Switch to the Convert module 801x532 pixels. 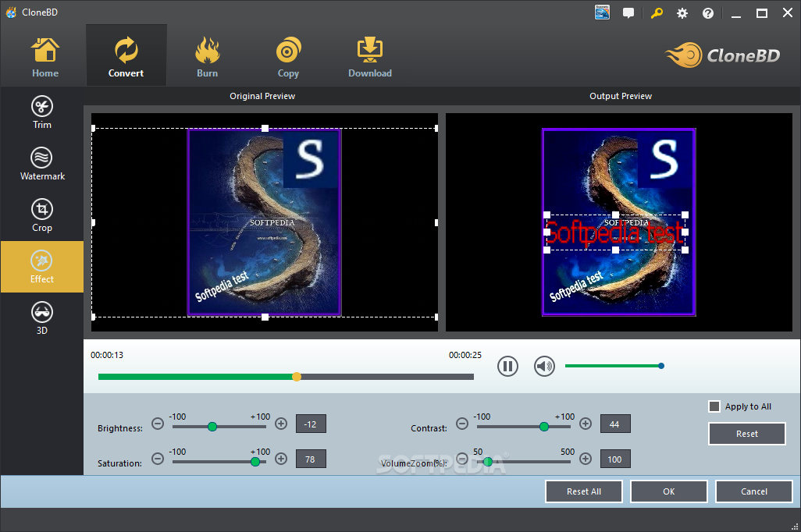point(126,55)
